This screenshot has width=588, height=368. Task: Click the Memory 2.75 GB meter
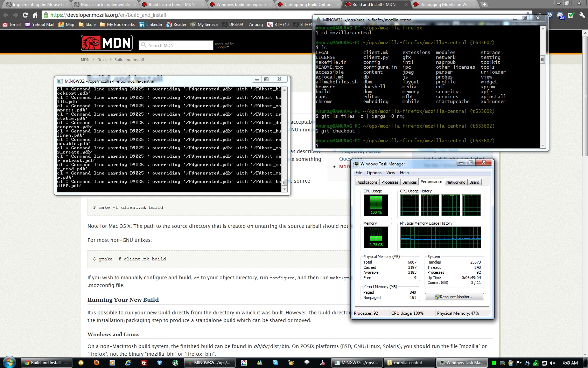pyautogui.click(x=376, y=237)
